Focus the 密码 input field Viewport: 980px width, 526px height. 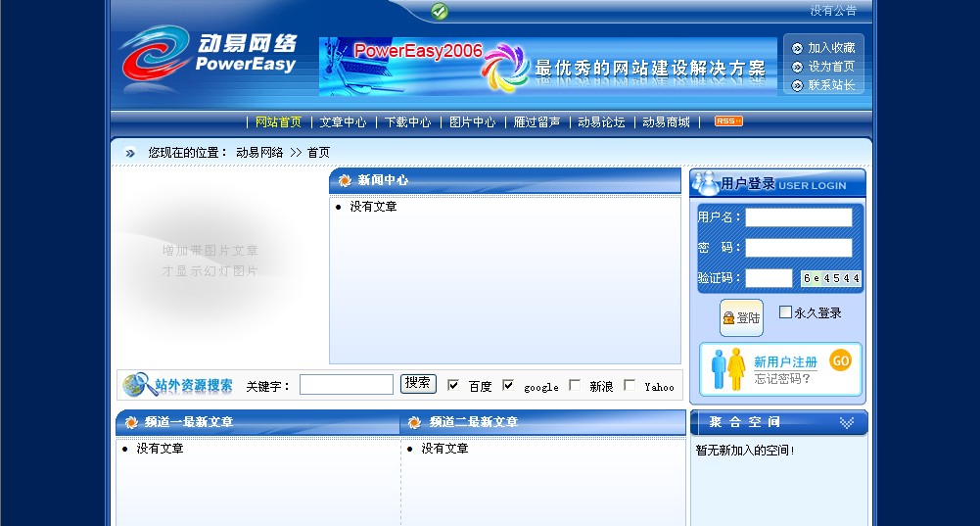(x=799, y=248)
